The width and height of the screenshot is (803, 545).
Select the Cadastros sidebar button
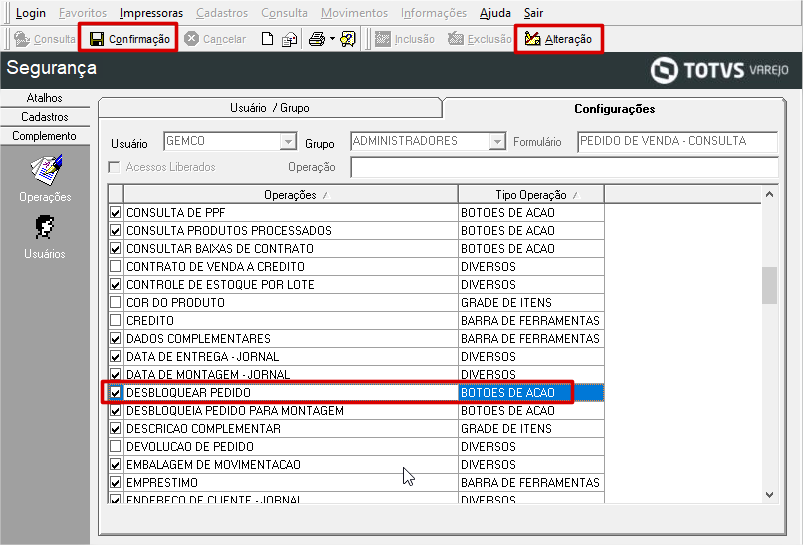pos(45,117)
